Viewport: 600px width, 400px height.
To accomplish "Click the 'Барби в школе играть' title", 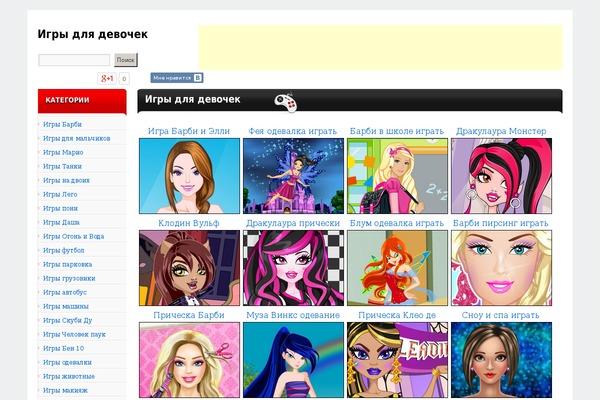I will click(x=397, y=131).
